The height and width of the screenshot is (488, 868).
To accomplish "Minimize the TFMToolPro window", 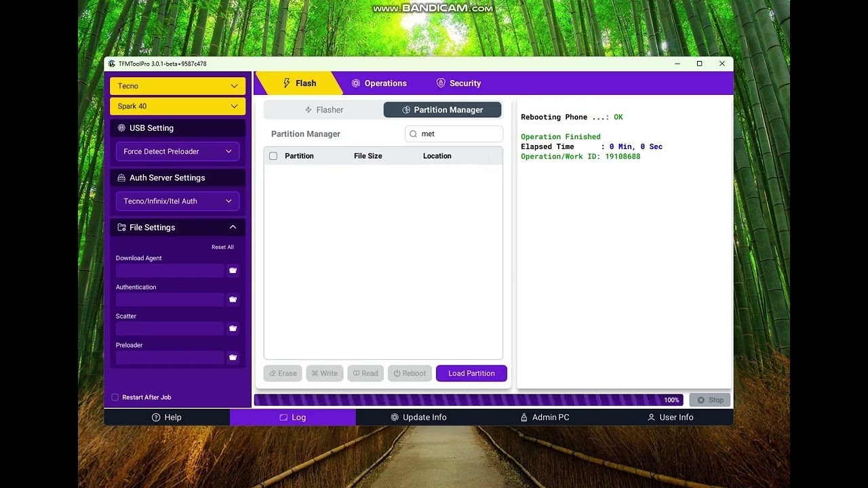I will click(677, 64).
